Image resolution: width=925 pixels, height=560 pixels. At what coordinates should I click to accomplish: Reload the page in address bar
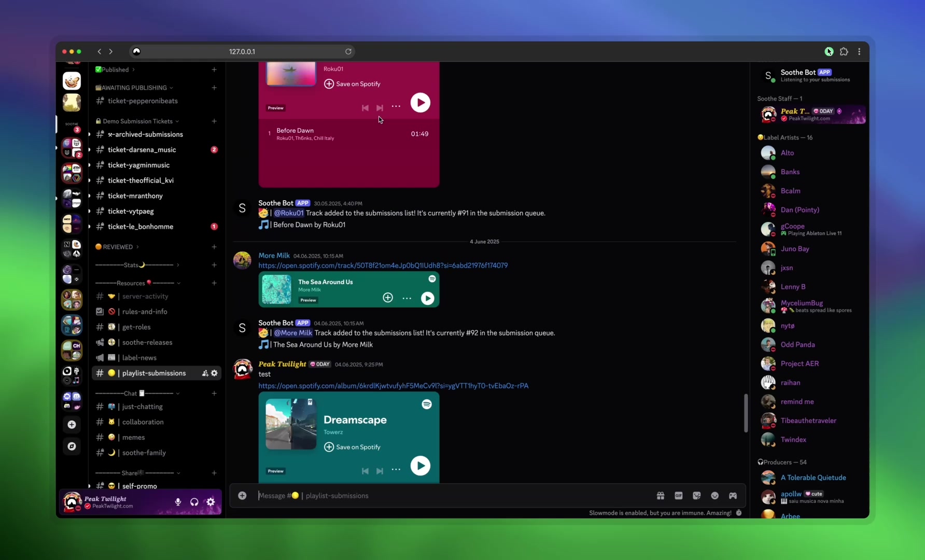pos(348,51)
